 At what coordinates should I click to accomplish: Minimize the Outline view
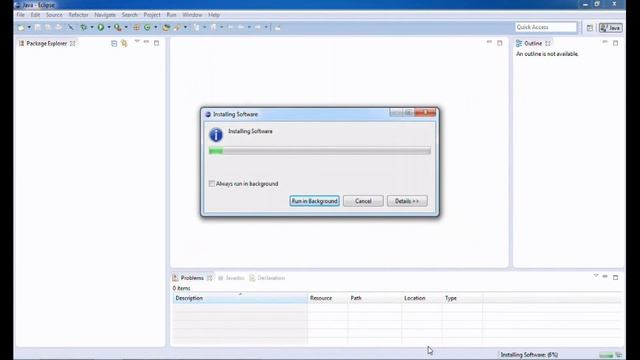click(605, 42)
